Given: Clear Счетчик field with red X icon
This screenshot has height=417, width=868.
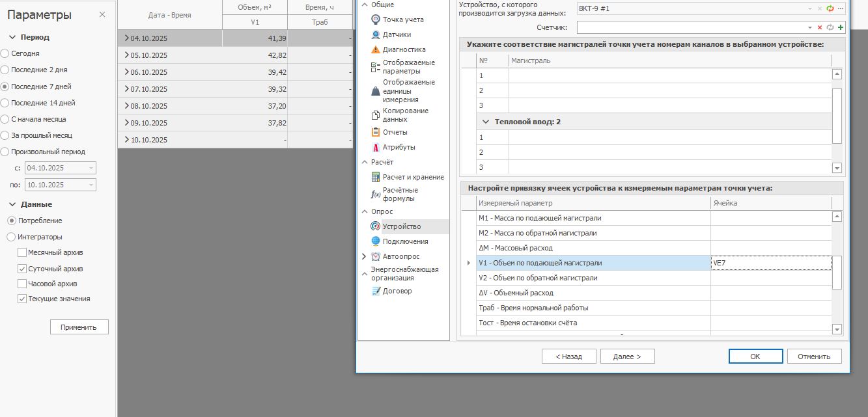Looking at the screenshot, I should point(820,27).
